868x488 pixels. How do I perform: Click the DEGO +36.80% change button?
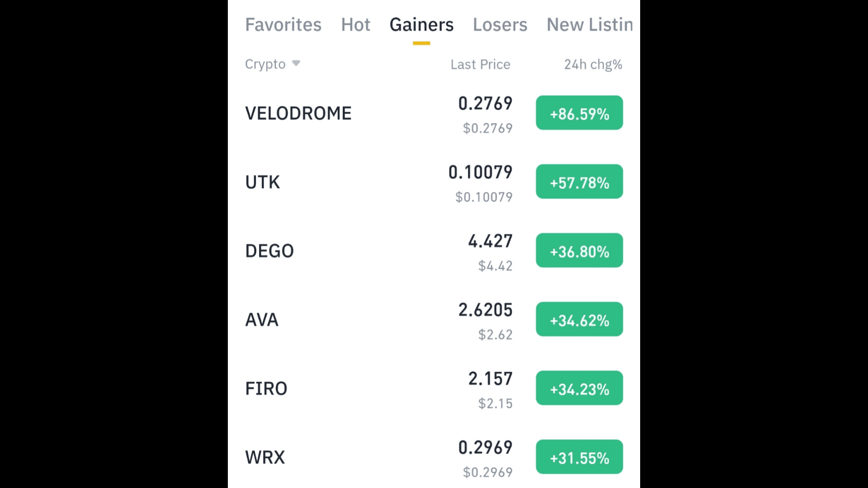pos(579,250)
